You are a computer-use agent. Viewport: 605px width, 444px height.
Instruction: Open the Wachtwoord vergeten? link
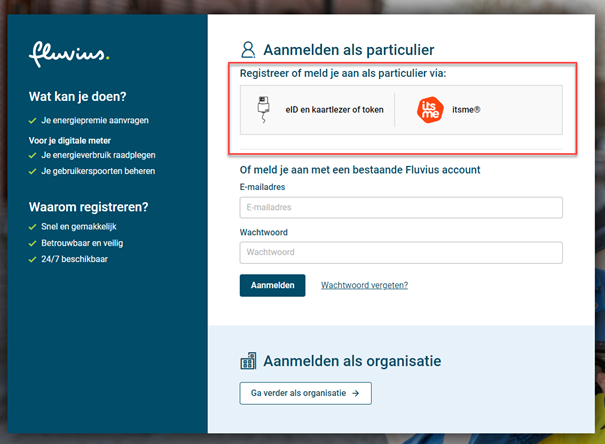pyautogui.click(x=364, y=286)
